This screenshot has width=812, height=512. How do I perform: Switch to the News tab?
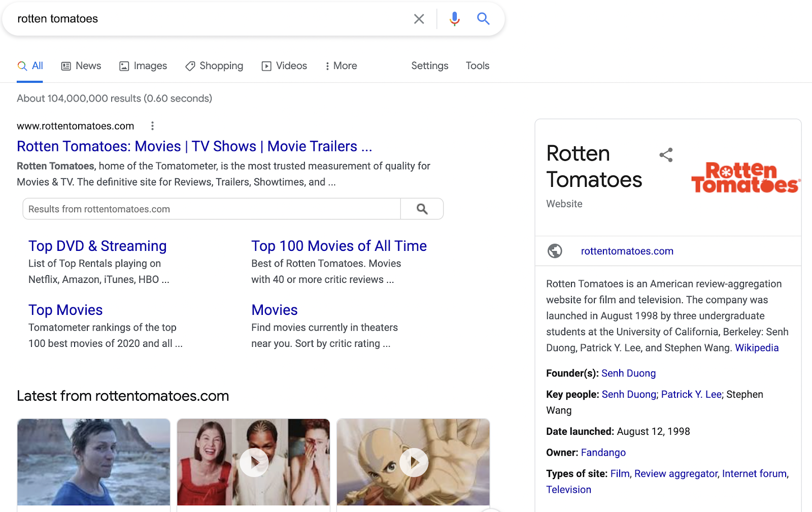coord(81,66)
